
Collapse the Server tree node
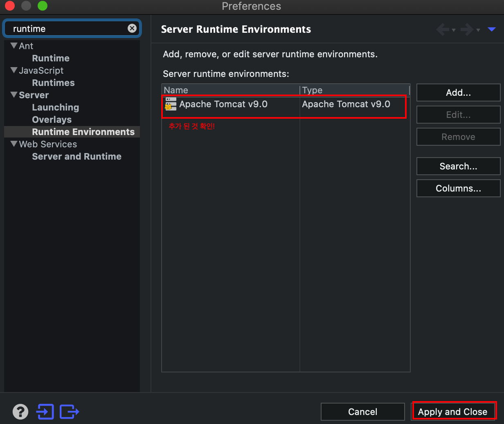point(14,95)
